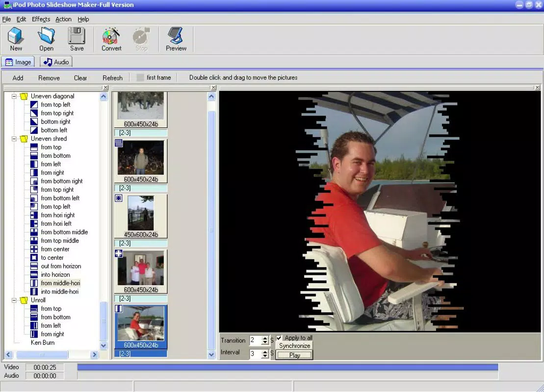Click the Add pictures button
The width and height of the screenshot is (544, 392).
tap(18, 78)
